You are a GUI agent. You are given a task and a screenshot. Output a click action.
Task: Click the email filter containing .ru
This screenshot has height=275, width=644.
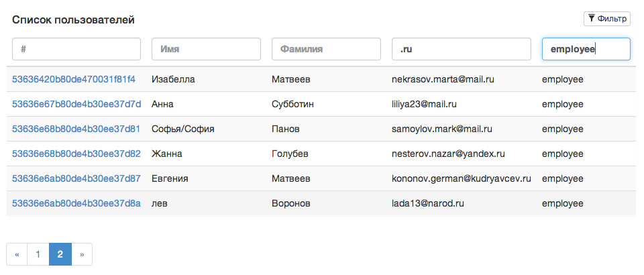462,49
